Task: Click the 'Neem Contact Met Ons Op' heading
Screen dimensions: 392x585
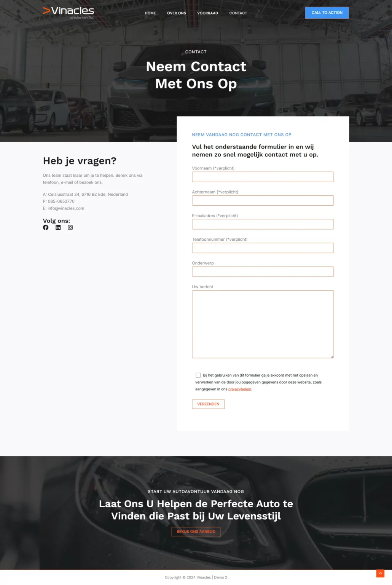Action: [196, 75]
